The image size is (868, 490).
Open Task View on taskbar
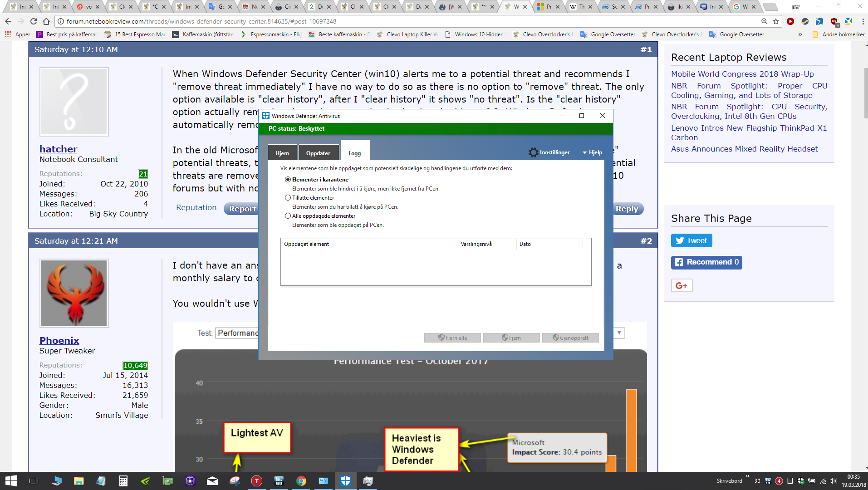tap(33, 481)
